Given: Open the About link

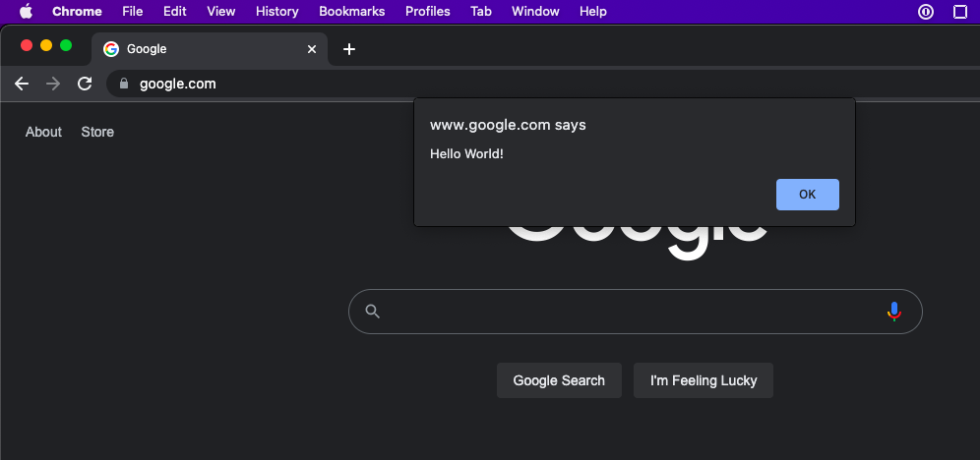Looking at the screenshot, I should tap(43, 132).
